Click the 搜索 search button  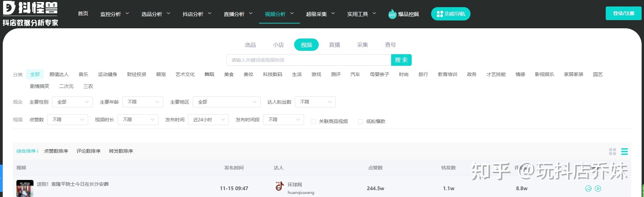pyautogui.click(x=401, y=60)
